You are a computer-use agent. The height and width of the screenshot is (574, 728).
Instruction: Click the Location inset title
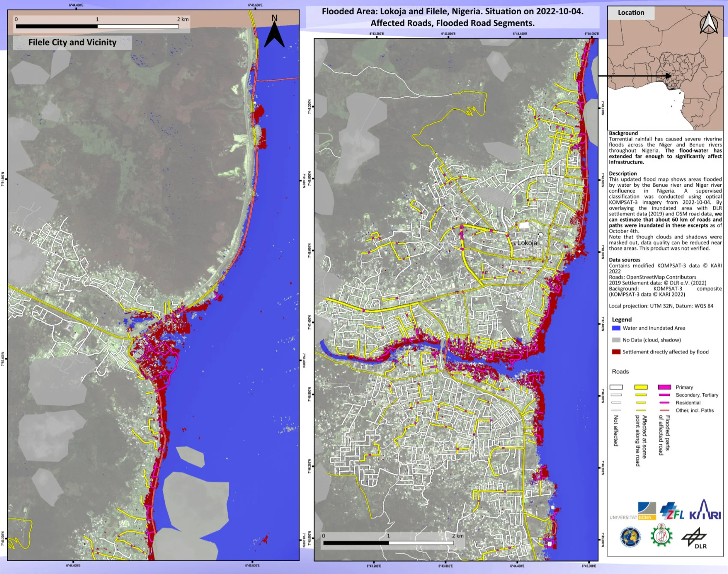click(631, 13)
